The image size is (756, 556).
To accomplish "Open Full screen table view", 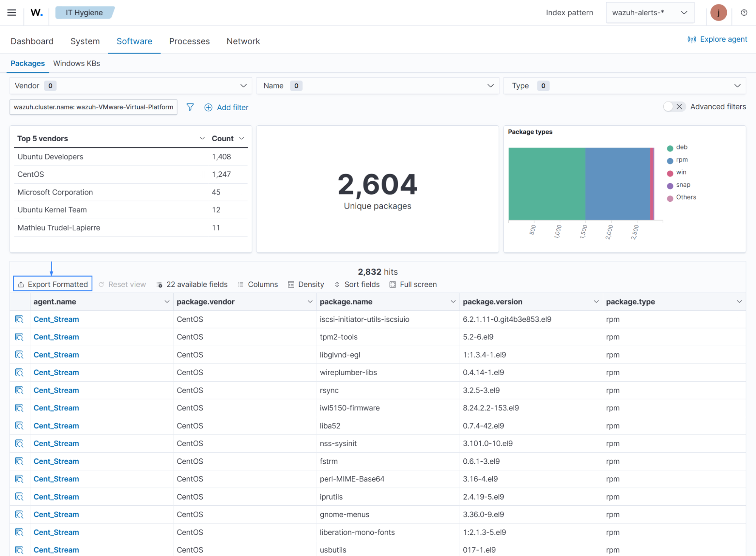I will click(x=413, y=284).
